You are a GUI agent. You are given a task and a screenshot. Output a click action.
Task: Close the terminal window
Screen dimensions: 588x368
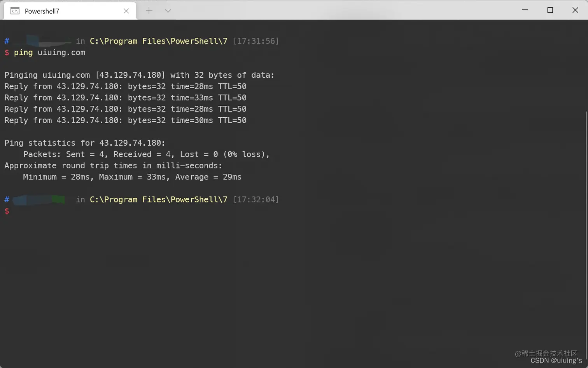[x=575, y=10]
